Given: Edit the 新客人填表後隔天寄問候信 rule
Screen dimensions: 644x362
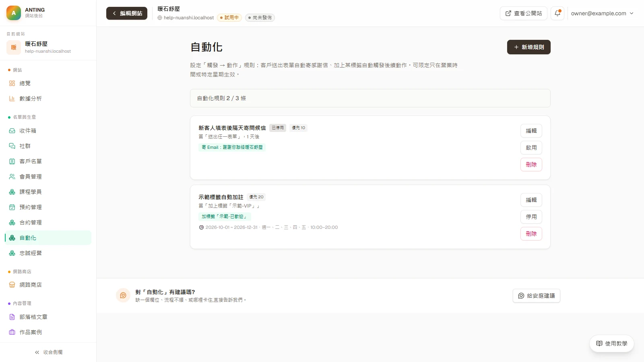Looking at the screenshot, I should (531, 131).
